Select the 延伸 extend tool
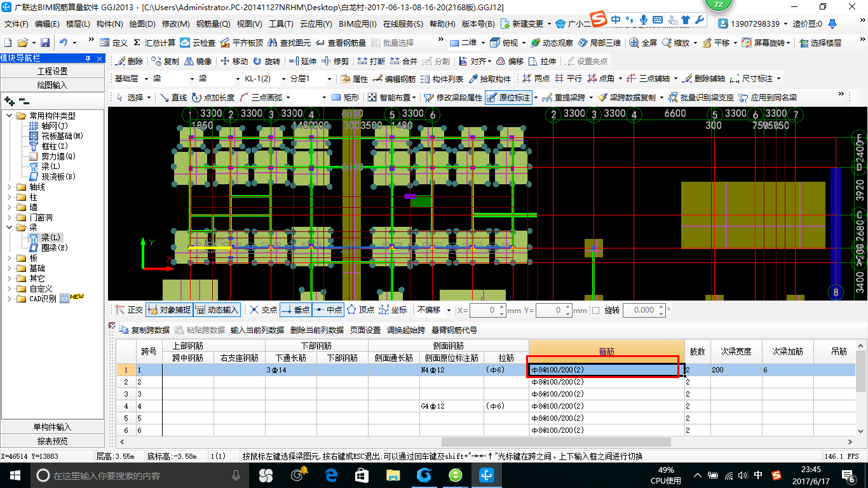Image resolution: width=868 pixels, height=488 pixels. click(302, 62)
